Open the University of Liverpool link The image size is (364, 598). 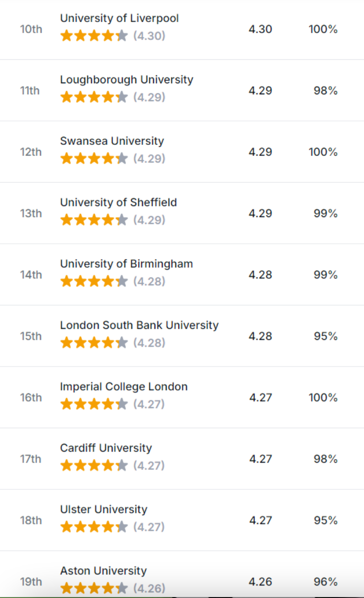[119, 18]
